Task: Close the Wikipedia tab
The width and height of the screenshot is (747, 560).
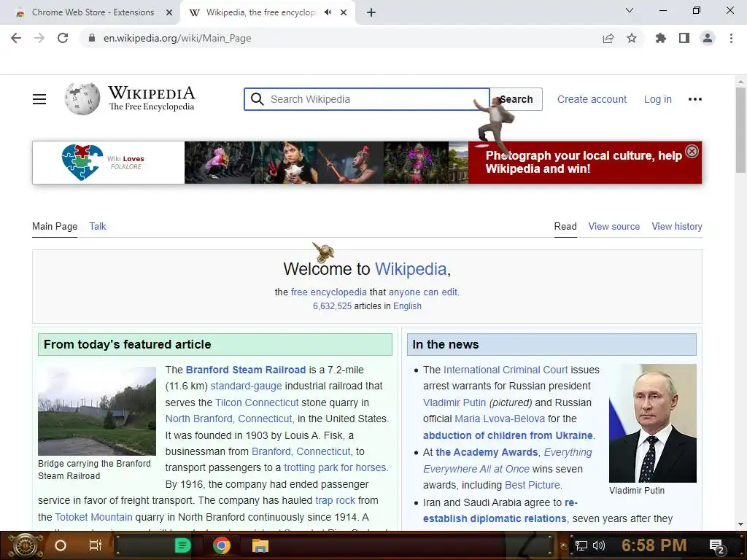Action: tap(344, 12)
